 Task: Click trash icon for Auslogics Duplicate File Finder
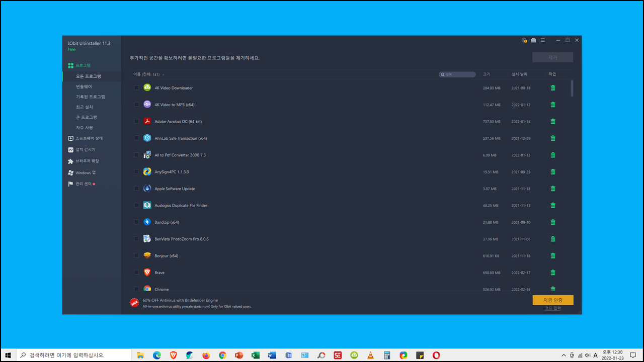pos(553,205)
